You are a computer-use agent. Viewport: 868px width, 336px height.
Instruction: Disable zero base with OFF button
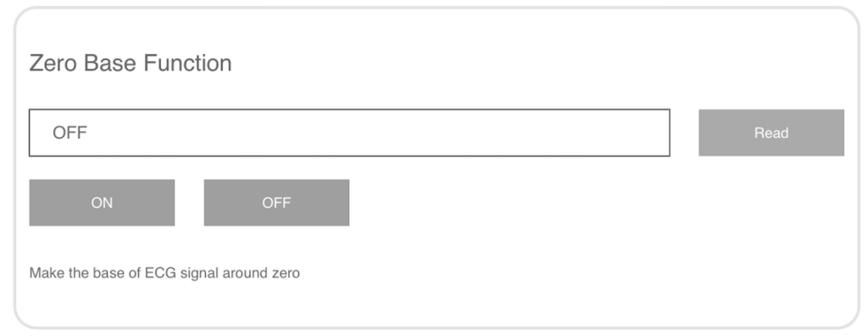276,203
